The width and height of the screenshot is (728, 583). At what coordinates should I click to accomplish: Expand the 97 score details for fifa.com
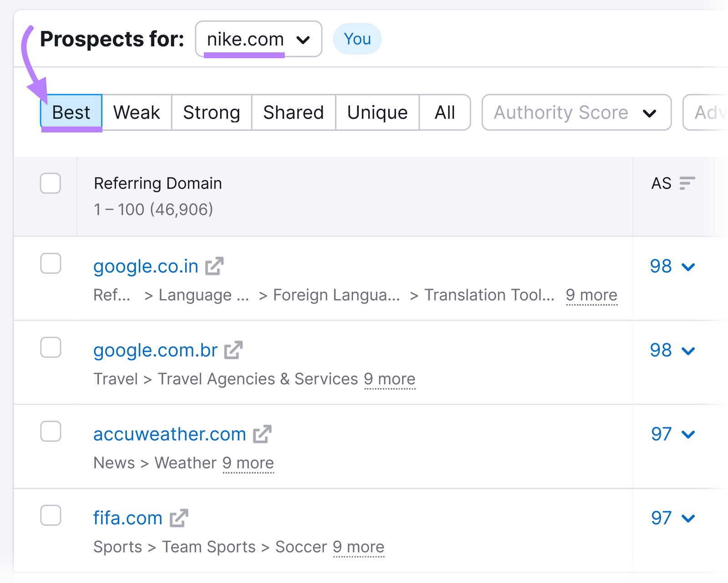tap(687, 518)
